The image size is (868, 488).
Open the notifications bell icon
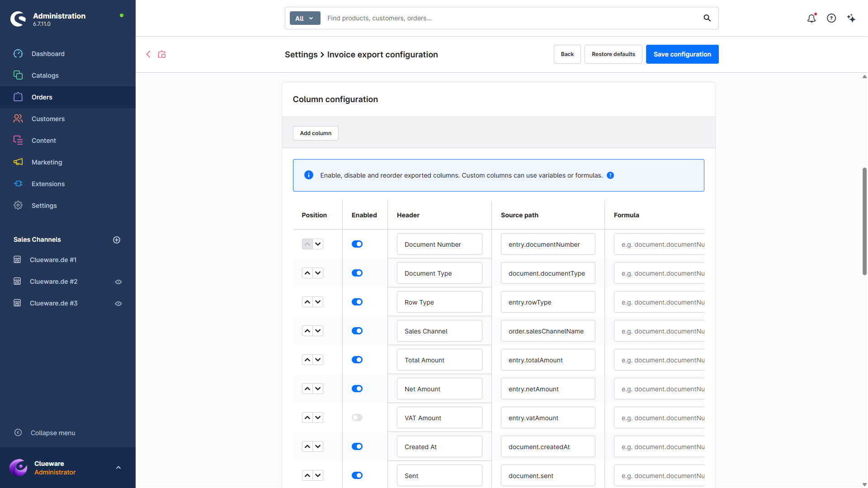[811, 18]
